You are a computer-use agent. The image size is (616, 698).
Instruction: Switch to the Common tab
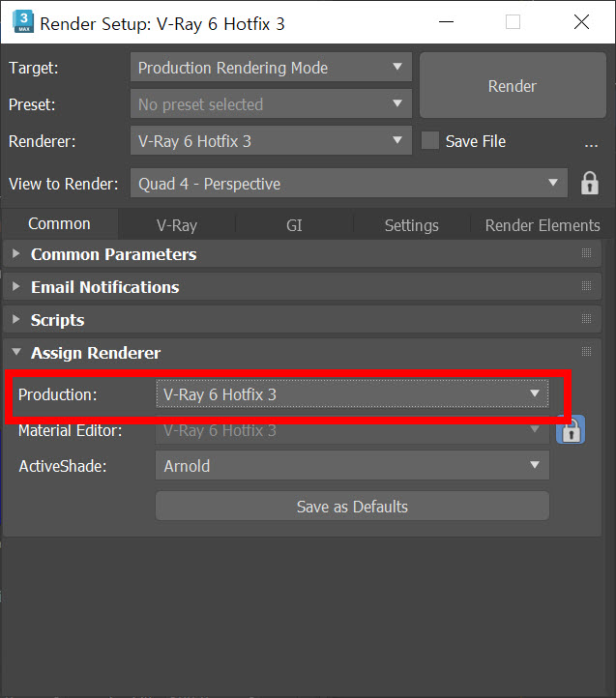point(59,224)
